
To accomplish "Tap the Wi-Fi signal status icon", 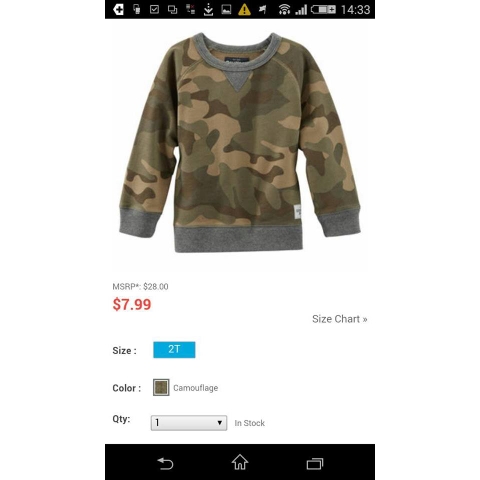I will point(284,10).
